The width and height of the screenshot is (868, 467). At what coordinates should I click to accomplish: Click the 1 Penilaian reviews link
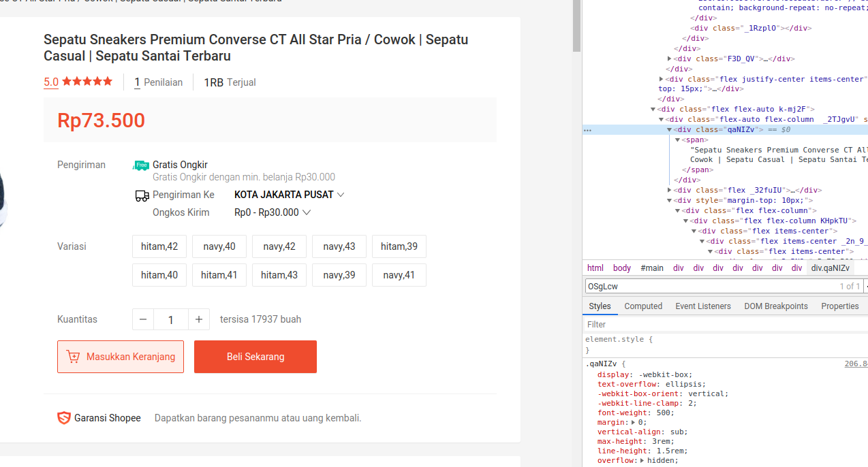pos(159,82)
